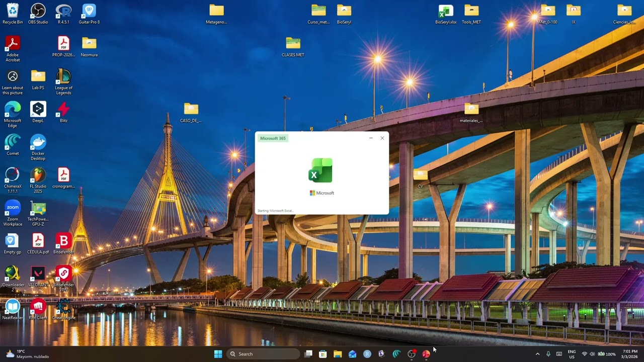Select TechPowerUp GPU-Z desktop icon
The height and width of the screenshot is (362, 644).
click(38, 213)
